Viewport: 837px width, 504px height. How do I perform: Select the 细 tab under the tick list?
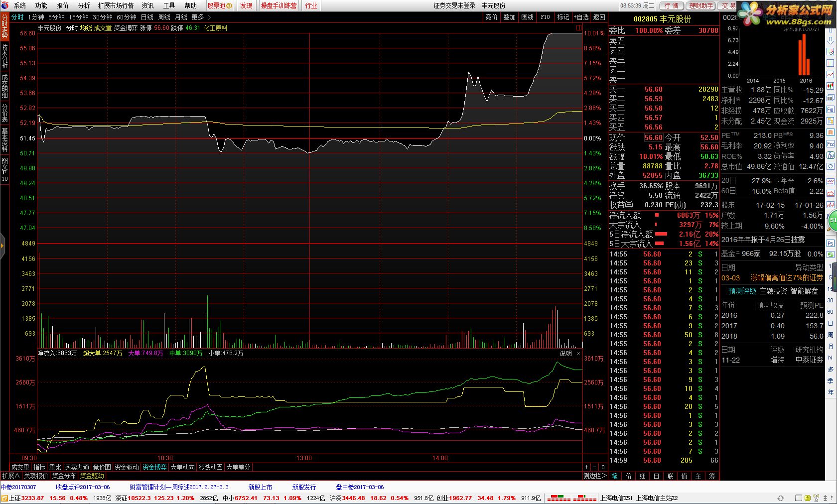click(x=642, y=476)
